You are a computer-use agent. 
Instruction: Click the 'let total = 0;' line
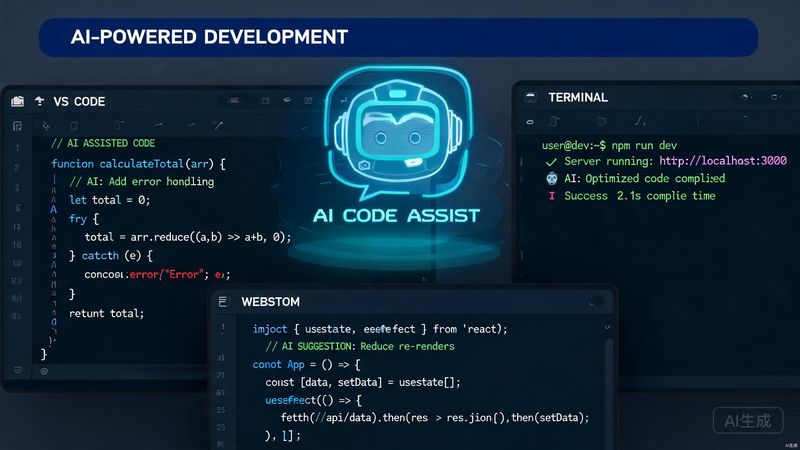(109, 200)
